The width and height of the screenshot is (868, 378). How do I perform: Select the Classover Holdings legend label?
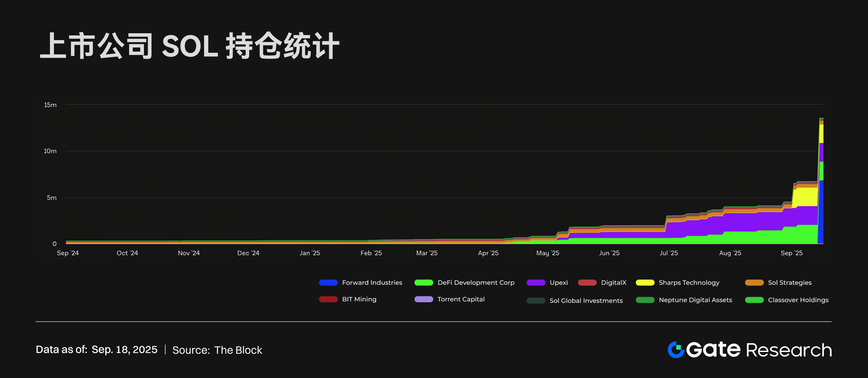tap(798, 300)
